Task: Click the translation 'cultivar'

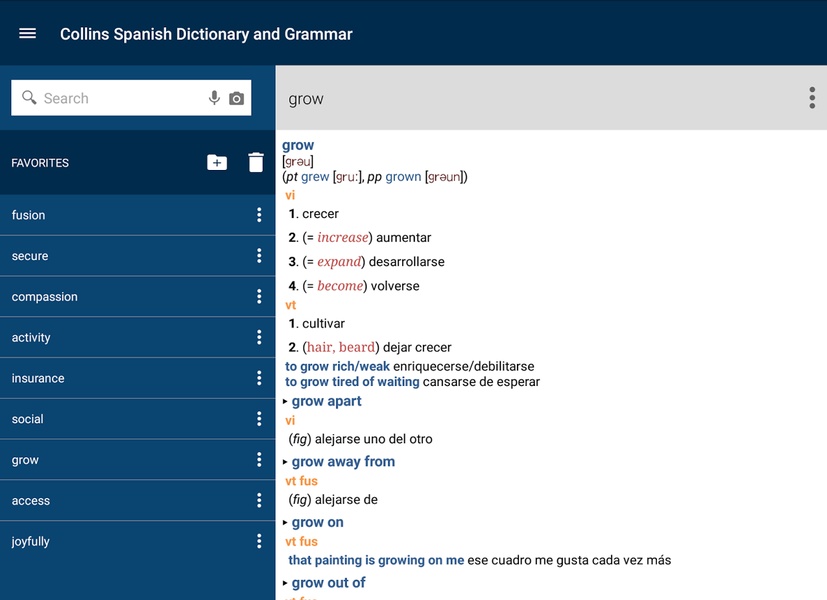Action: pyautogui.click(x=323, y=324)
